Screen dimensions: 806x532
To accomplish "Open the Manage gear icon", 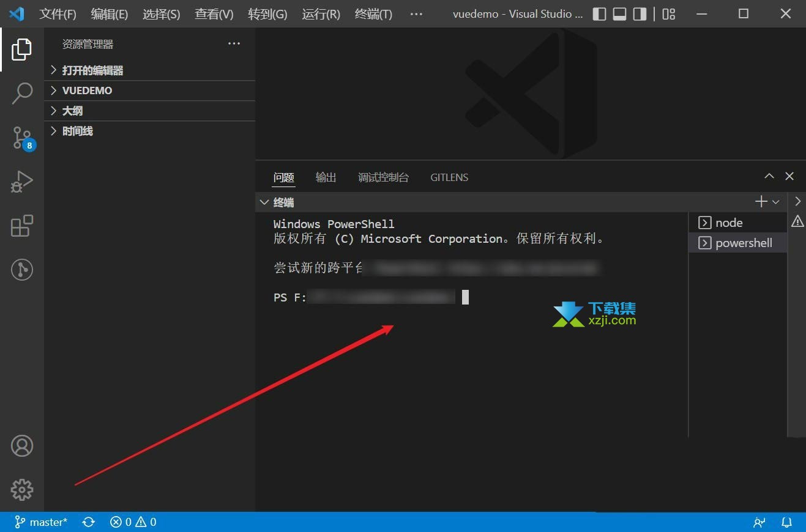I will click(x=22, y=490).
